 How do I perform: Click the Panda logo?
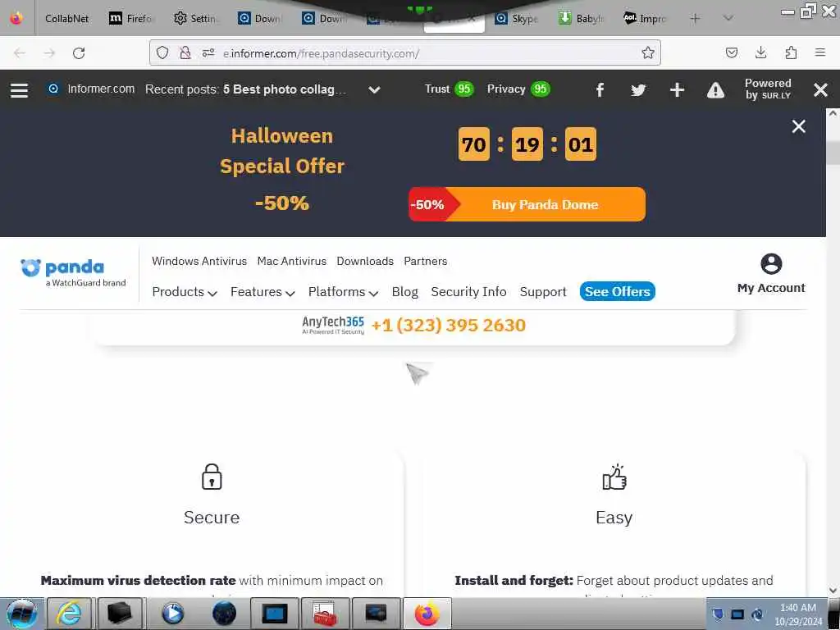click(x=73, y=272)
